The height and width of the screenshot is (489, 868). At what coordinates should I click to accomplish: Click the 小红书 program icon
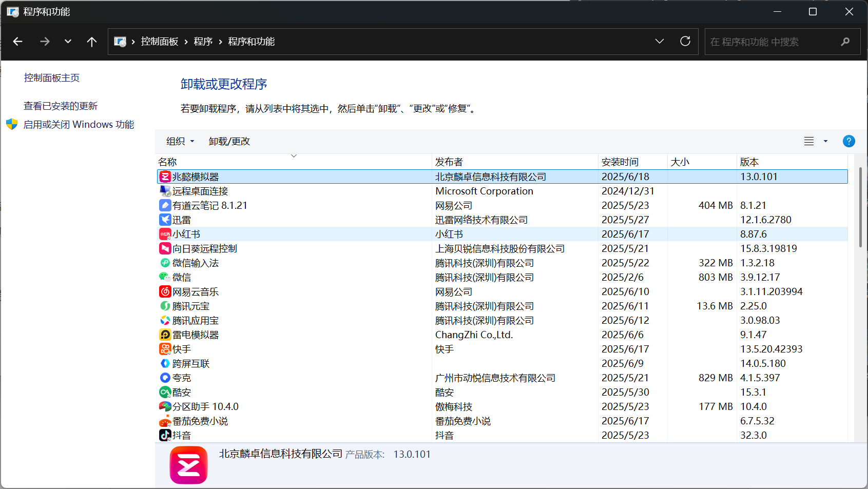click(x=165, y=234)
